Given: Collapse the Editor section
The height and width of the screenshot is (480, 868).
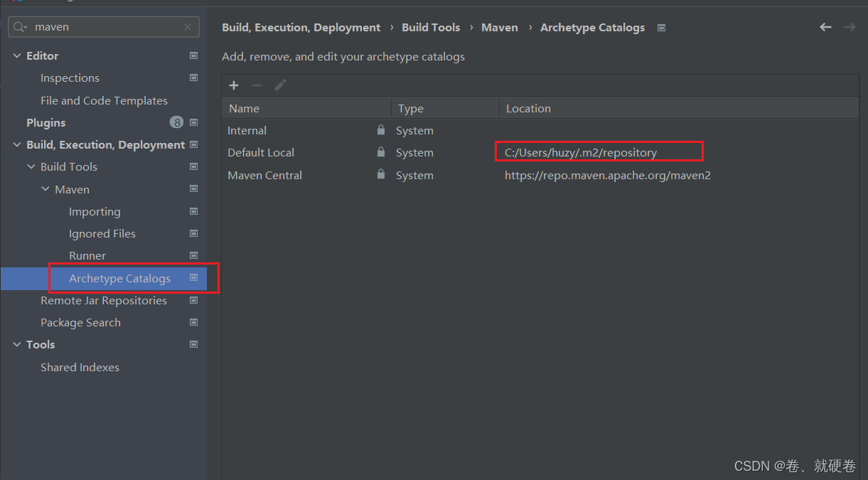Looking at the screenshot, I should coord(16,55).
